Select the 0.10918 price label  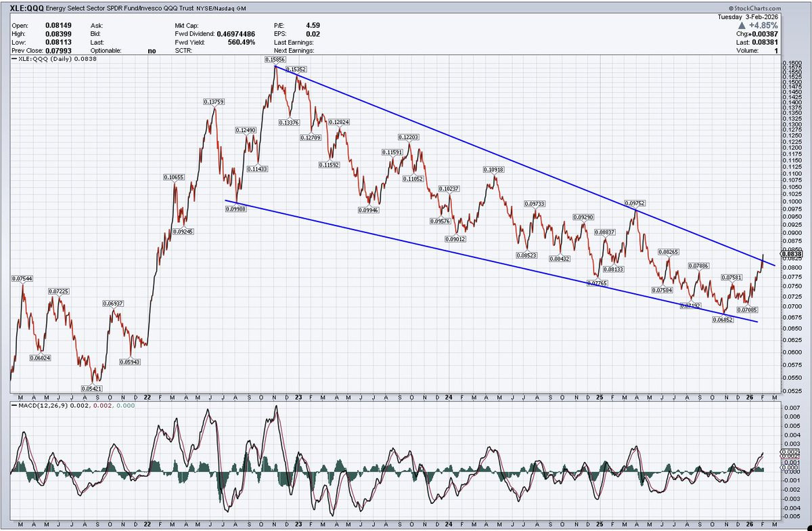click(x=493, y=169)
